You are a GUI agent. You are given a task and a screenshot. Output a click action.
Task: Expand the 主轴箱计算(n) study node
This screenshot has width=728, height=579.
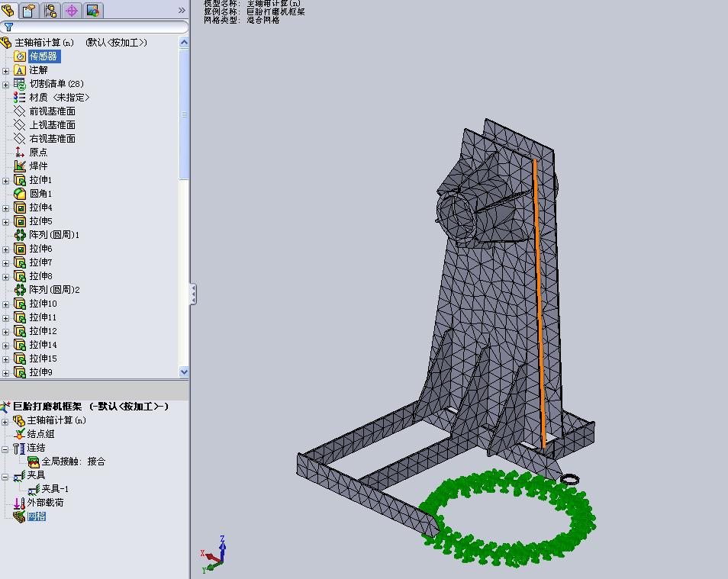[x=5, y=422]
